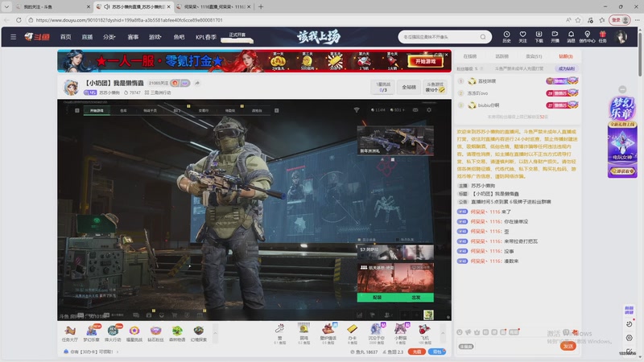Click browser refresh button
Screen dimensions: 644x362
pos(19,19)
